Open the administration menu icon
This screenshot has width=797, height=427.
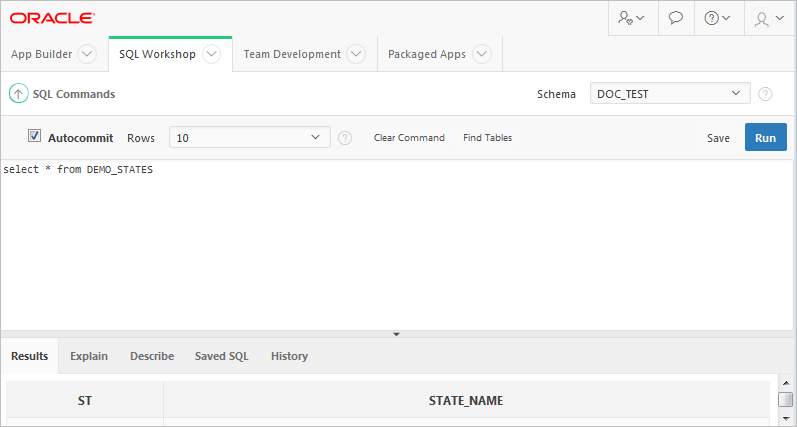pos(631,18)
